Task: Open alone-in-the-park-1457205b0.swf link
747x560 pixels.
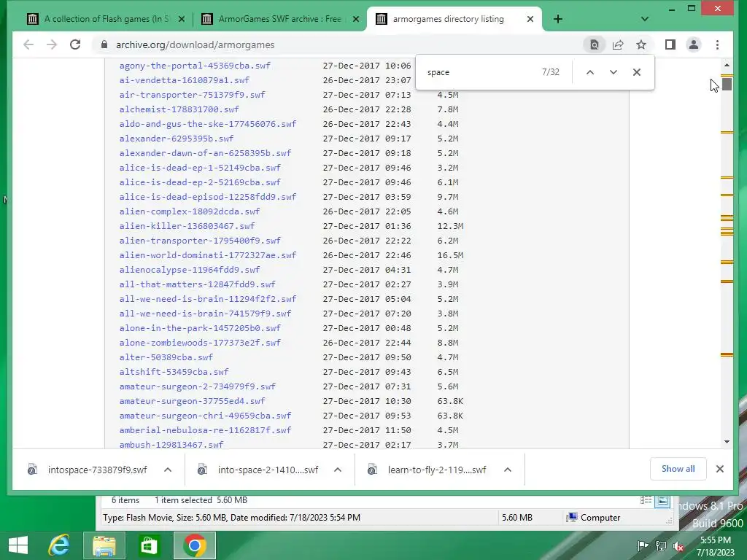Action: point(200,328)
